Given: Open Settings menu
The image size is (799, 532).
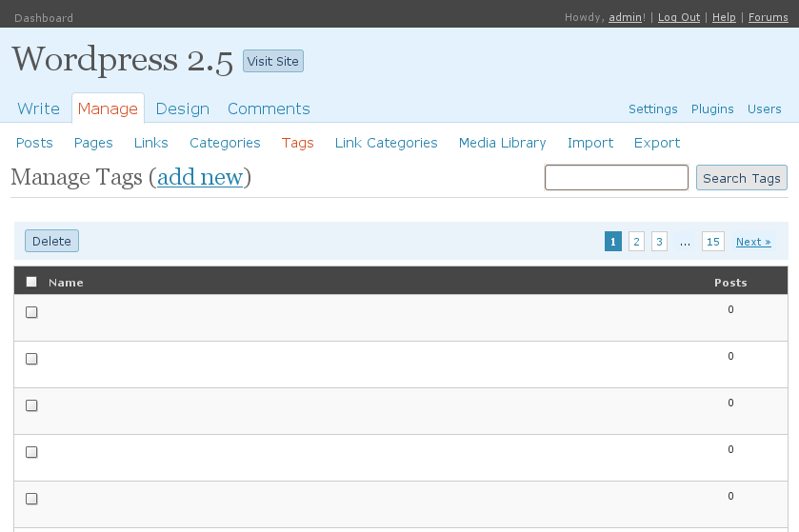Looking at the screenshot, I should (652, 108).
